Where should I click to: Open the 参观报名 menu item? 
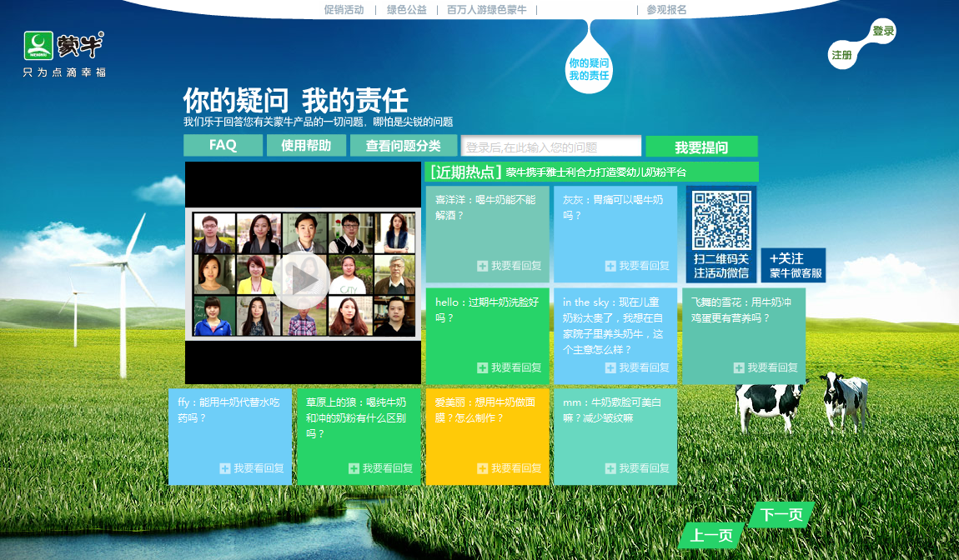point(666,10)
